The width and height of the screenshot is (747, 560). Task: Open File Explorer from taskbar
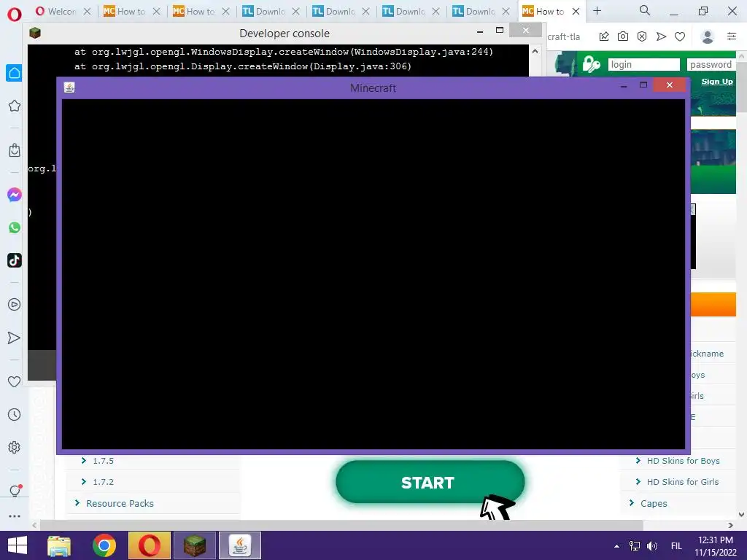59,545
